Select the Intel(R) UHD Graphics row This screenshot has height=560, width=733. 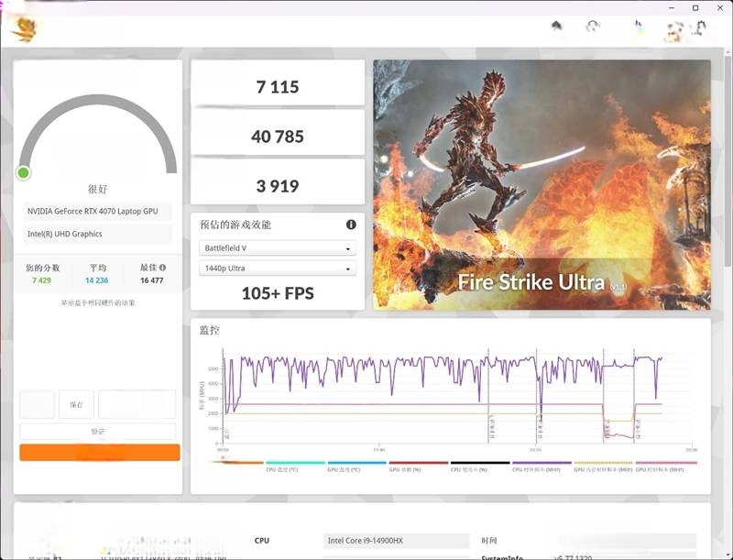click(98, 234)
